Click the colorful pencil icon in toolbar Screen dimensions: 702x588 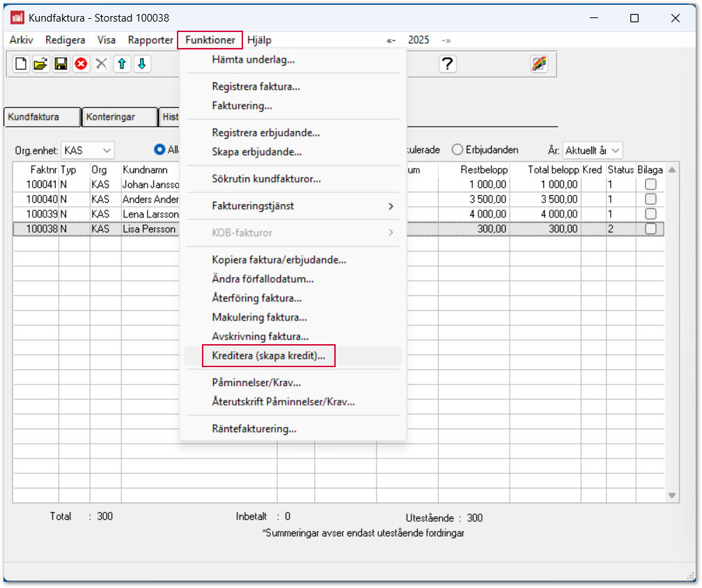point(539,64)
